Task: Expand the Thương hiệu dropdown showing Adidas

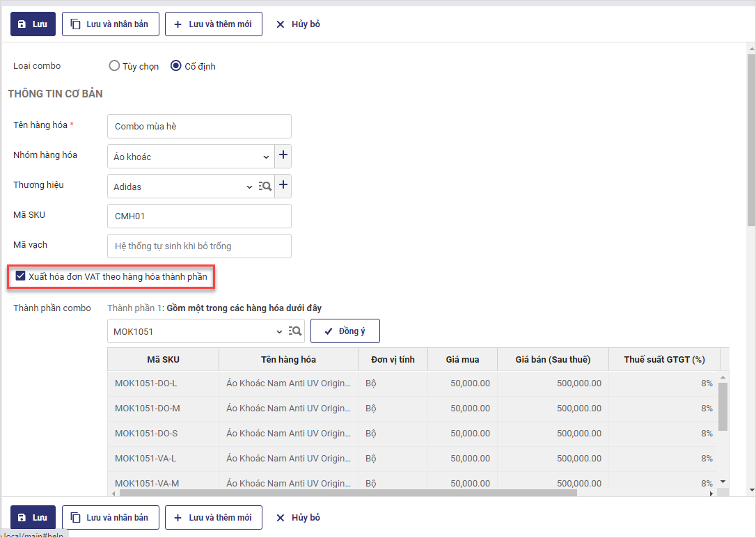Action: pos(250,187)
